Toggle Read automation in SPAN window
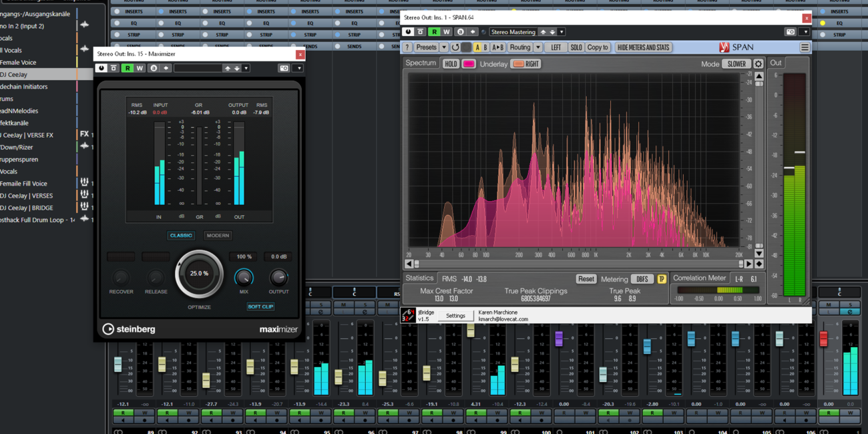The image size is (868, 434). click(434, 31)
